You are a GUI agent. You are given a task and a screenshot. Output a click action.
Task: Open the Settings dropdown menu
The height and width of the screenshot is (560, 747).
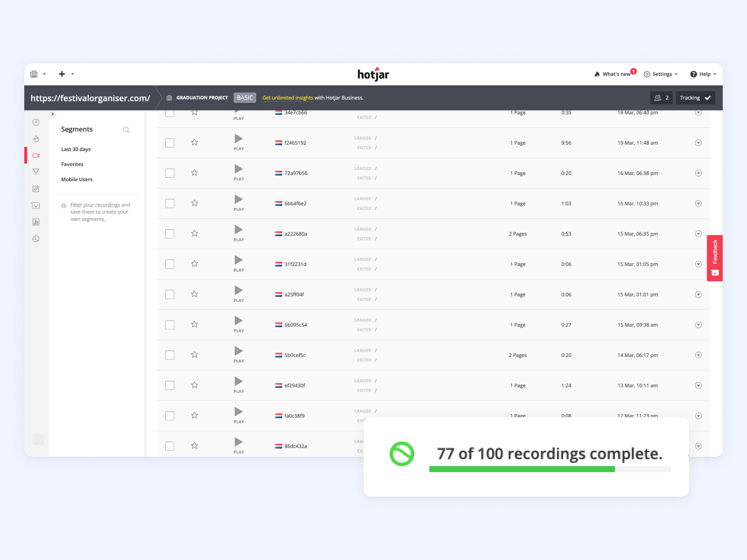[661, 74]
